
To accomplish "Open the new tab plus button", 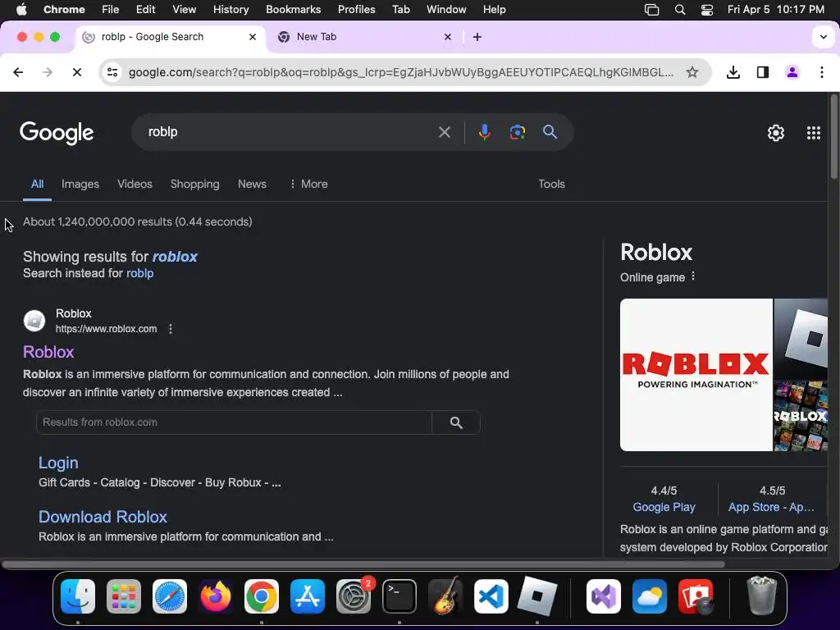I will coord(477,37).
